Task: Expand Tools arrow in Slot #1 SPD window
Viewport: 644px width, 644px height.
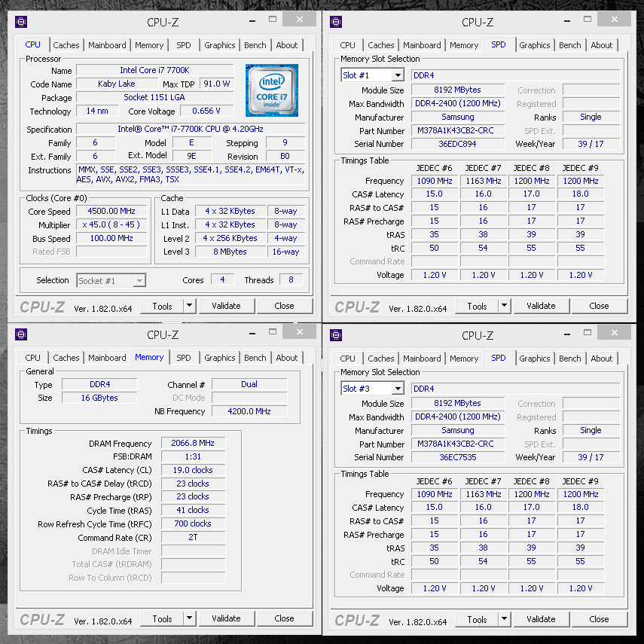Action: 504,306
